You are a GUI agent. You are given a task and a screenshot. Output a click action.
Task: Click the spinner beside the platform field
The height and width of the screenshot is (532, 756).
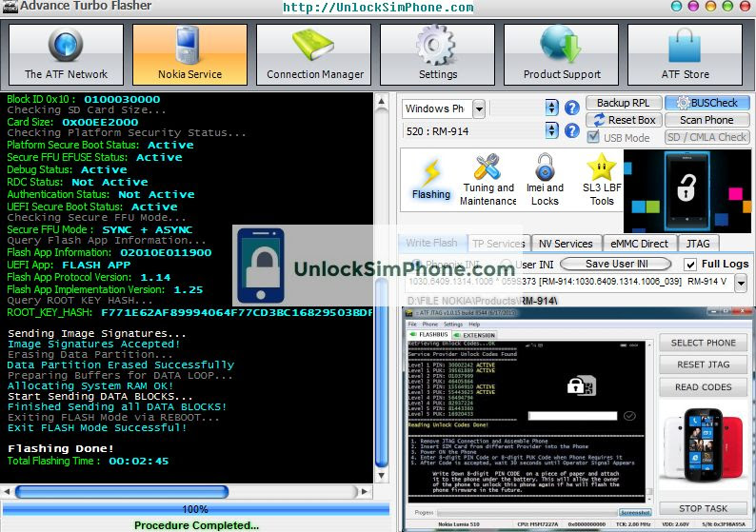[551, 108]
